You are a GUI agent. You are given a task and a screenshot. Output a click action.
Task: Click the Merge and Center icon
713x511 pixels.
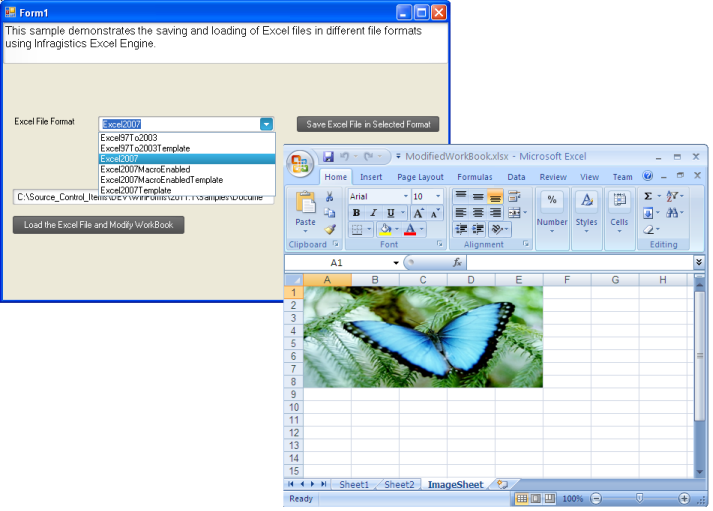point(514,213)
